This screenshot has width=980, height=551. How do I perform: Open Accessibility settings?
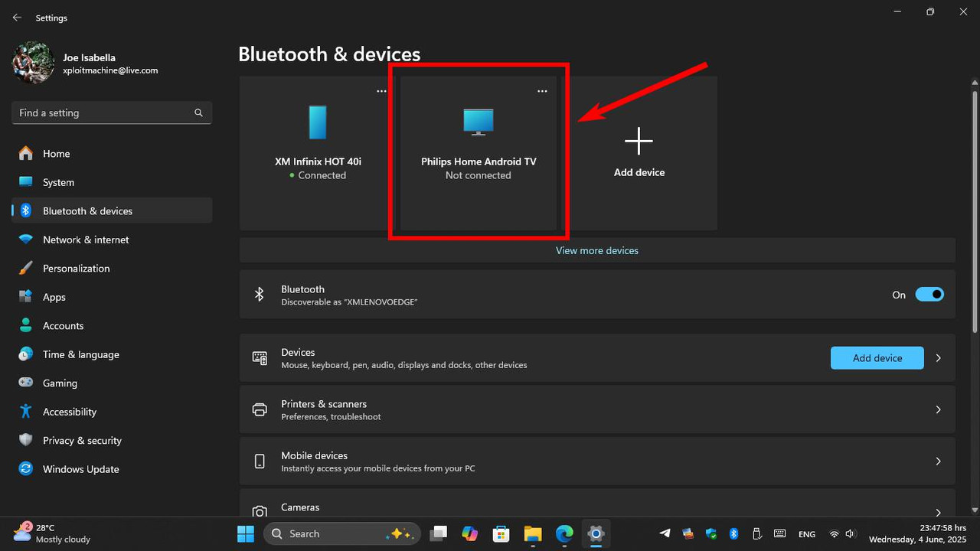pyautogui.click(x=112, y=412)
